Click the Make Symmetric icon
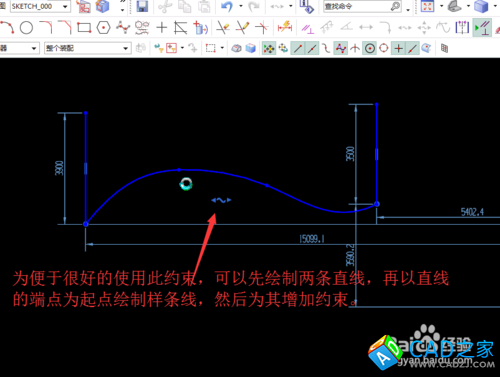The width and height of the screenshot is (500, 377). coord(462,27)
